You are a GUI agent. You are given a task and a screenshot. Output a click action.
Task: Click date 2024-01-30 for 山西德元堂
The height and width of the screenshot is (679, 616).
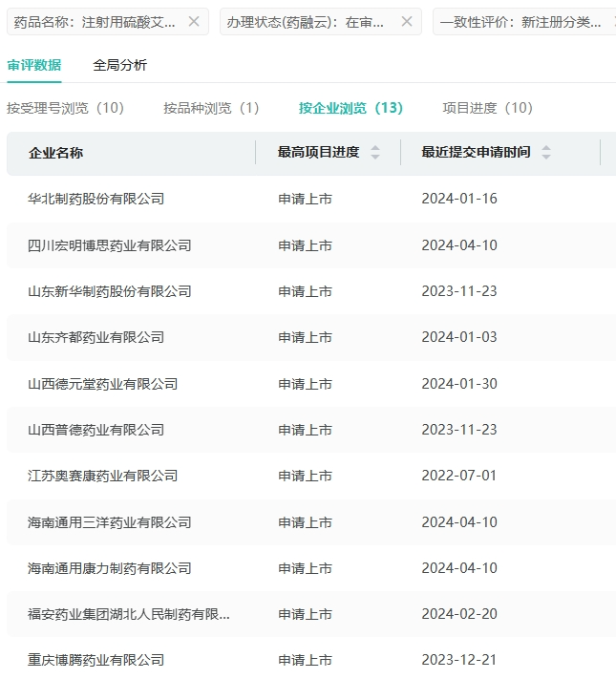(459, 384)
